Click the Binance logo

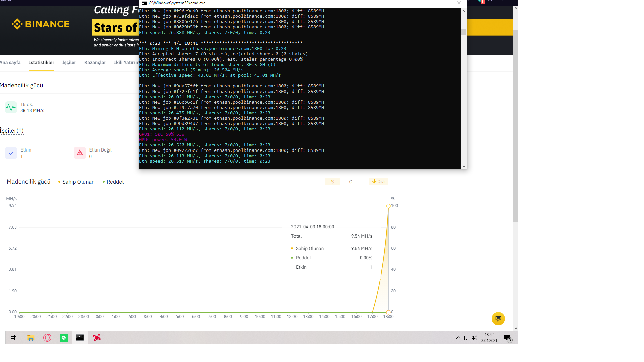click(41, 24)
